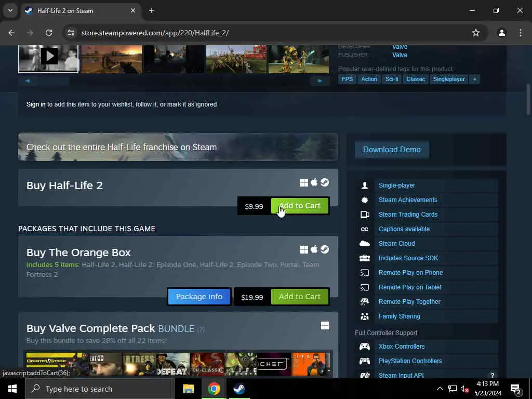This screenshot has height=399, width=532.
Task: Open the Steam app in the taskbar
Action: point(239,389)
